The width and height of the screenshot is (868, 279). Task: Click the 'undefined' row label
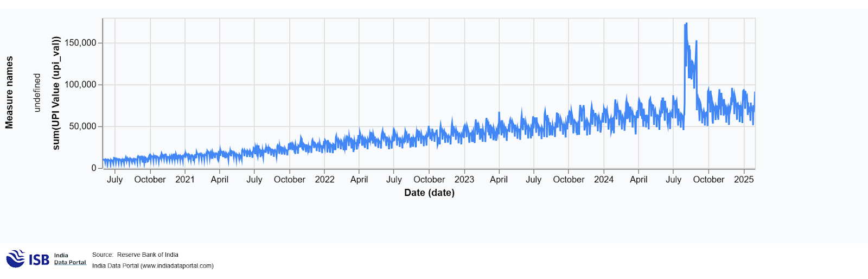[37, 93]
